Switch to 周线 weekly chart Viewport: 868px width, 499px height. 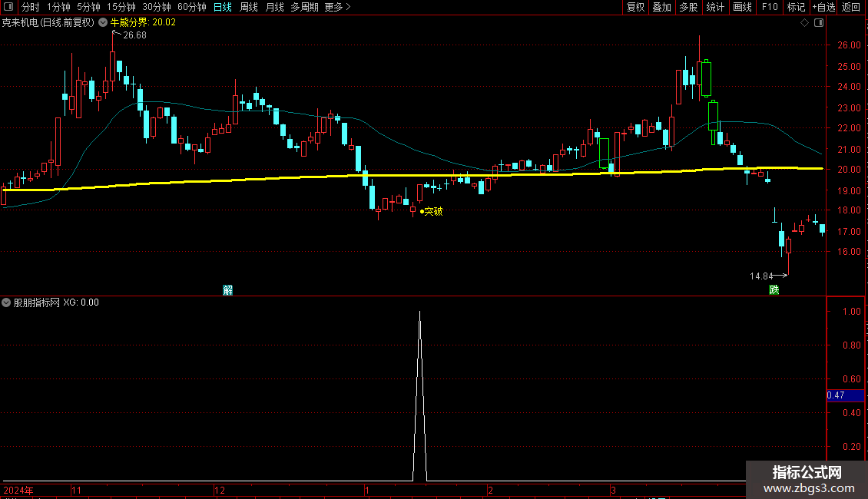click(249, 7)
